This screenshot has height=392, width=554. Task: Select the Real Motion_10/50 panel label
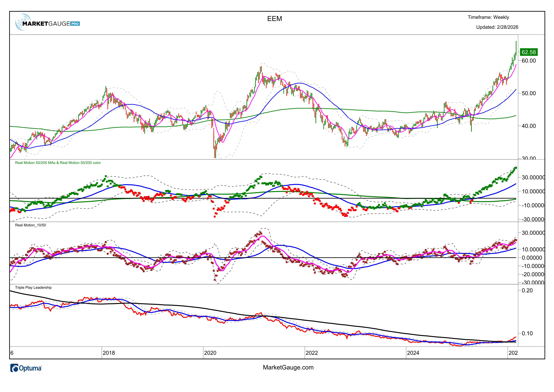tap(30, 225)
